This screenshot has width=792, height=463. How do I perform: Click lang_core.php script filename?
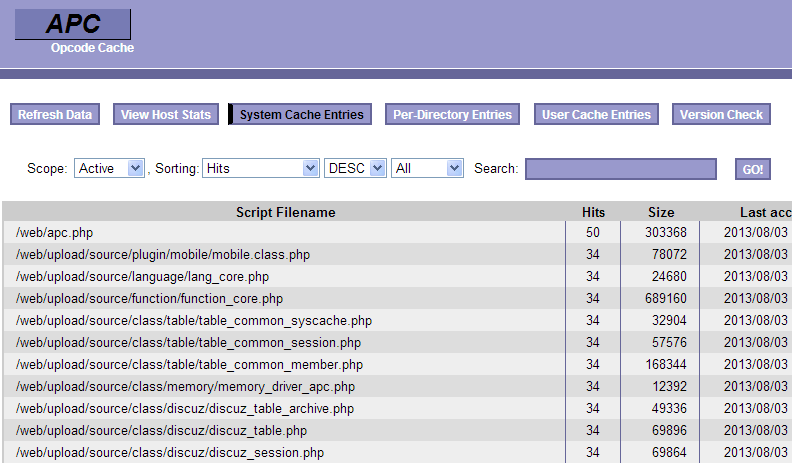point(142,277)
